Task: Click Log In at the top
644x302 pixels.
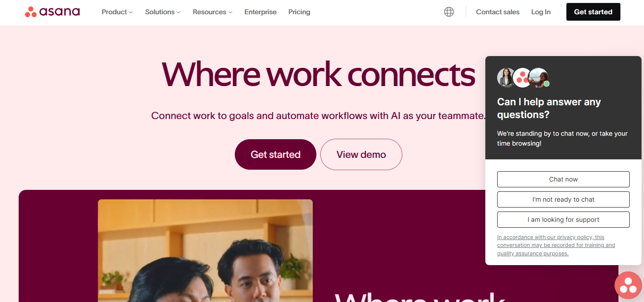Action: coord(540,12)
